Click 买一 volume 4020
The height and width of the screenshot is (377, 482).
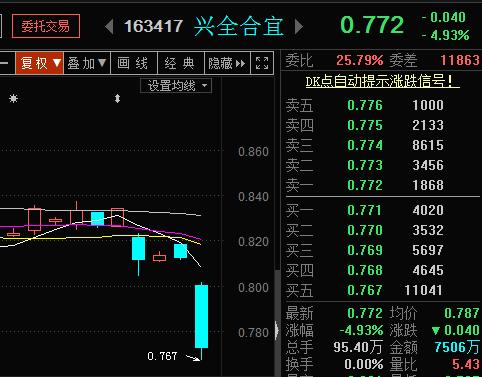click(428, 210)
